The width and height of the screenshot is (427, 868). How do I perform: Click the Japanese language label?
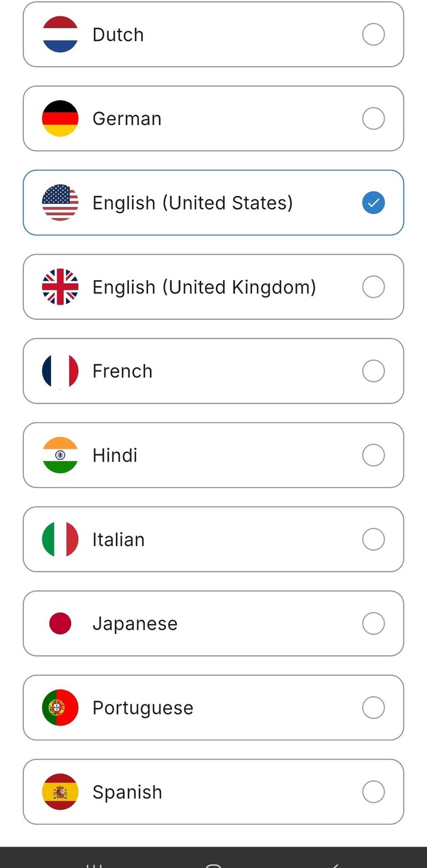tap(135, 623)
